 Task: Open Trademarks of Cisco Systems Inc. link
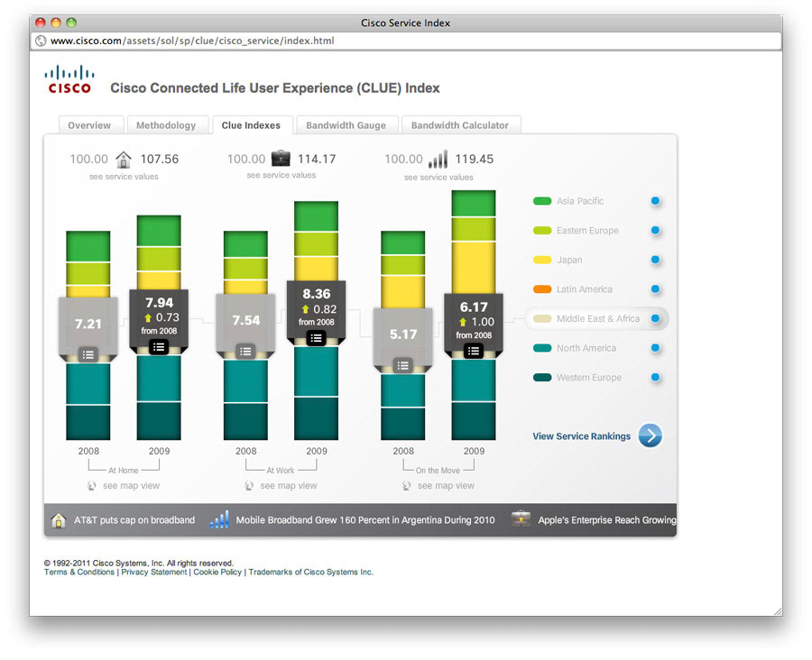point(310,572)
